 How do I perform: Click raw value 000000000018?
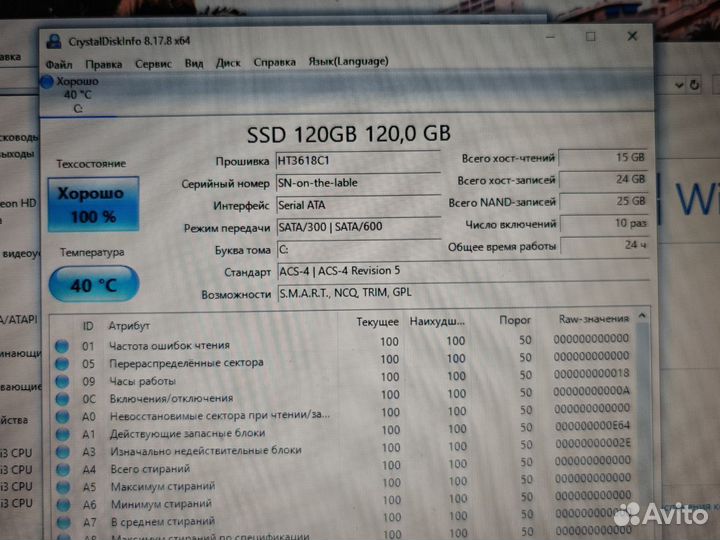[x=591, y=374]
